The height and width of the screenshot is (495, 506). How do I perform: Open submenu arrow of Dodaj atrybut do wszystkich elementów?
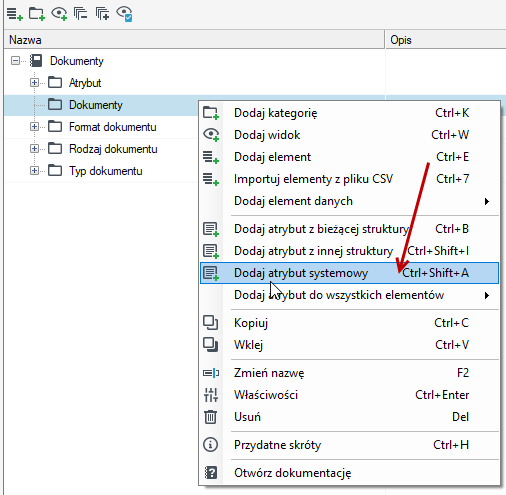point(487,295)
